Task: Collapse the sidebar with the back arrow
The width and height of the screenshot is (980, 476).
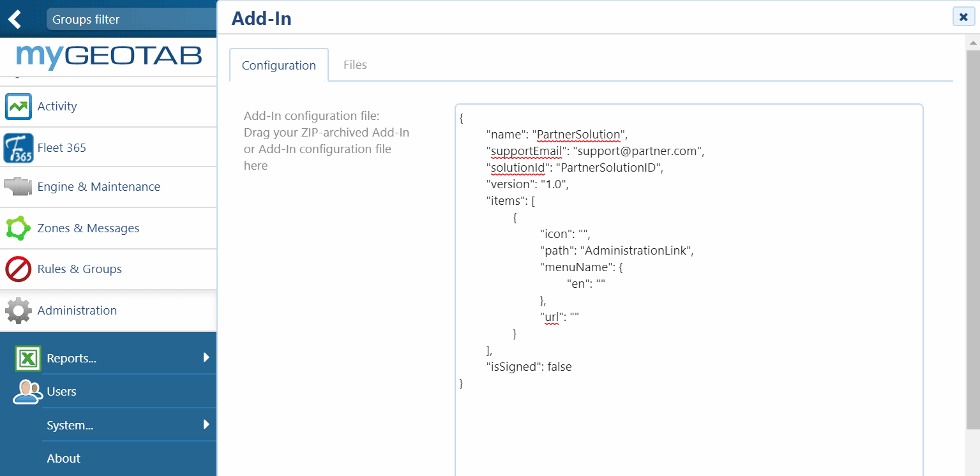Action: pos(14,19)
